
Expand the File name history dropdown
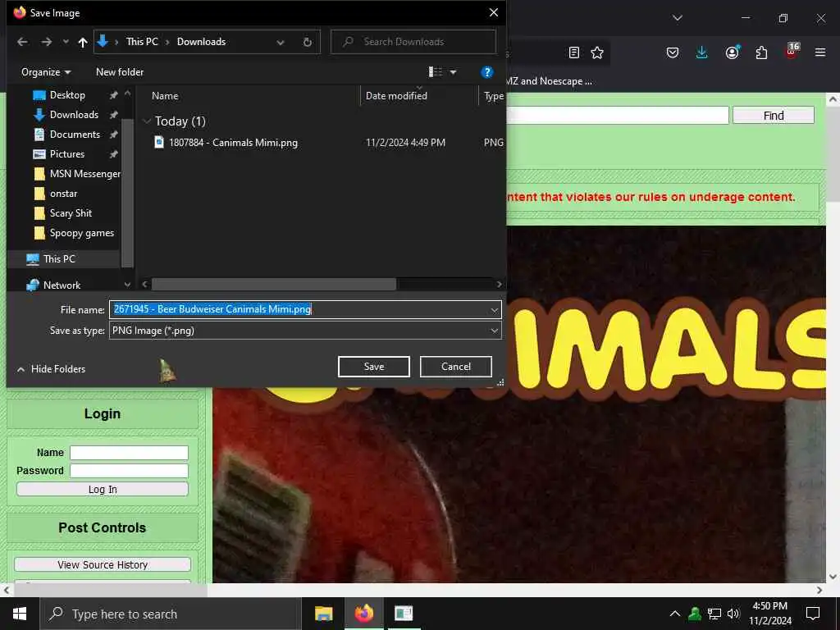(494, 309)
